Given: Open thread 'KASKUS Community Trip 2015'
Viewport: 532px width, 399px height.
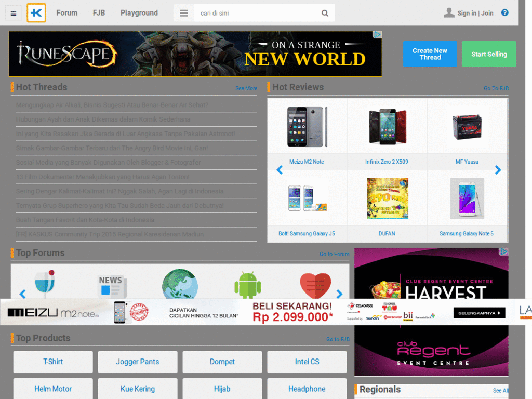Looking at the screenshot, I should pos(110,234).
